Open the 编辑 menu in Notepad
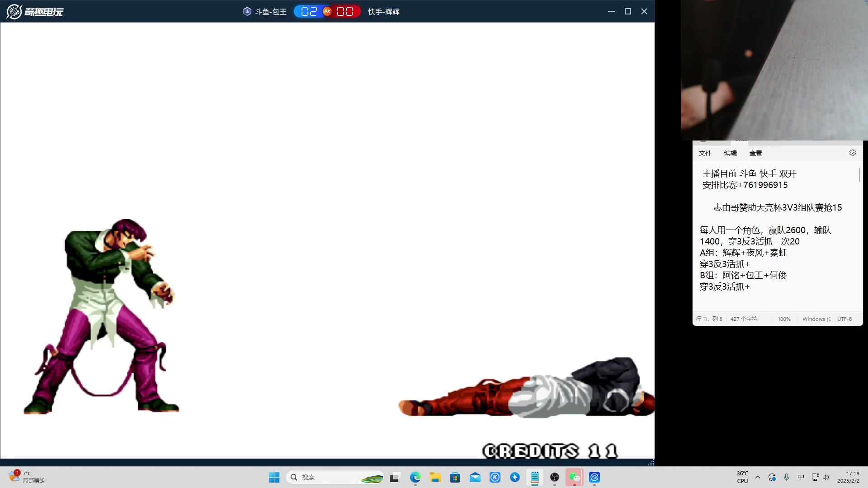 [x=731, y=153]
